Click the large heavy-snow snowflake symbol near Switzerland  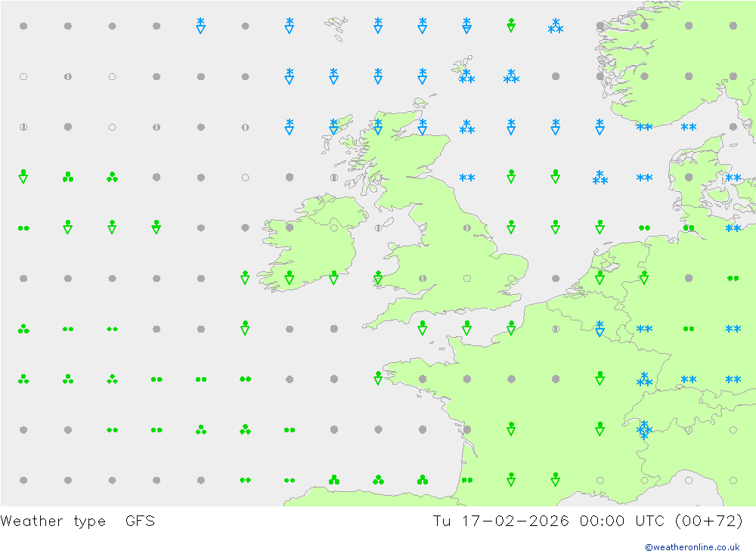pyautogui.click(x=644, y=429)
